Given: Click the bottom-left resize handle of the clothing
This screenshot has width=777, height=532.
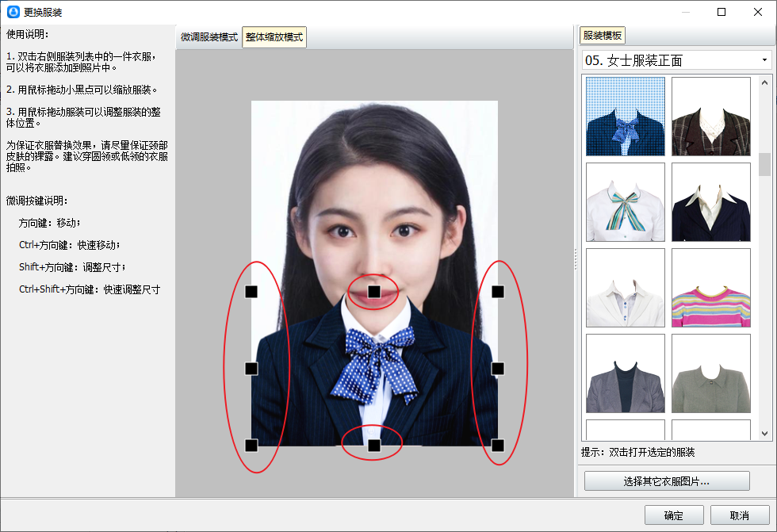Looking at the screenshot, I should click(x=251, y=446).
